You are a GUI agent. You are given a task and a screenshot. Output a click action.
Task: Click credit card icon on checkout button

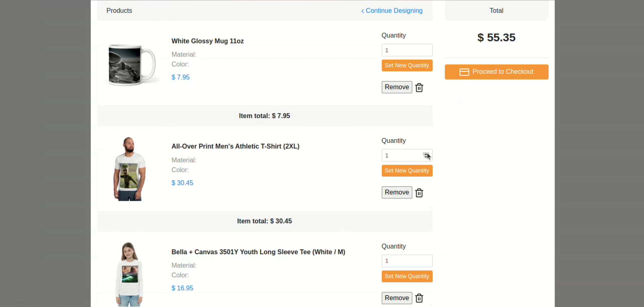(x=464, y=72)
